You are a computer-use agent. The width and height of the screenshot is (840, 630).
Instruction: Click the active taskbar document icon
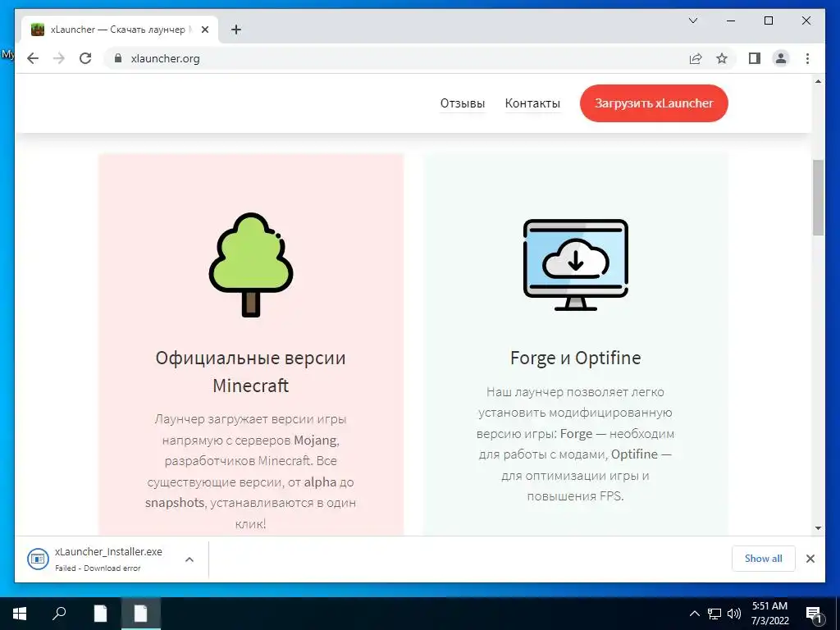pos(140,614)
